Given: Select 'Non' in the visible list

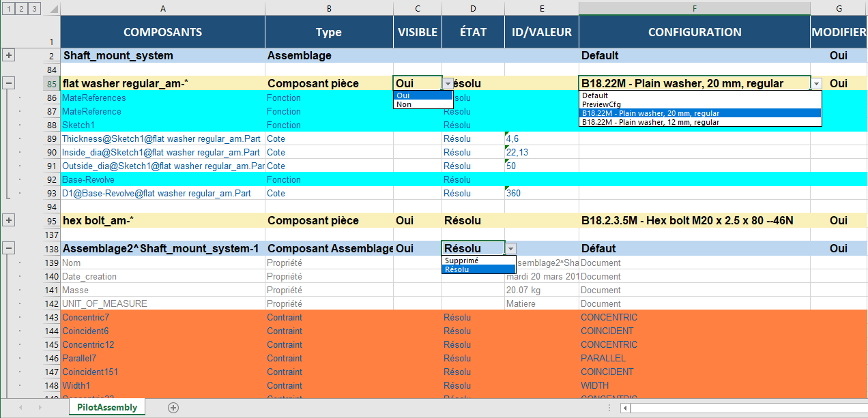Looking at the screenshot, I should pos(404,104).
